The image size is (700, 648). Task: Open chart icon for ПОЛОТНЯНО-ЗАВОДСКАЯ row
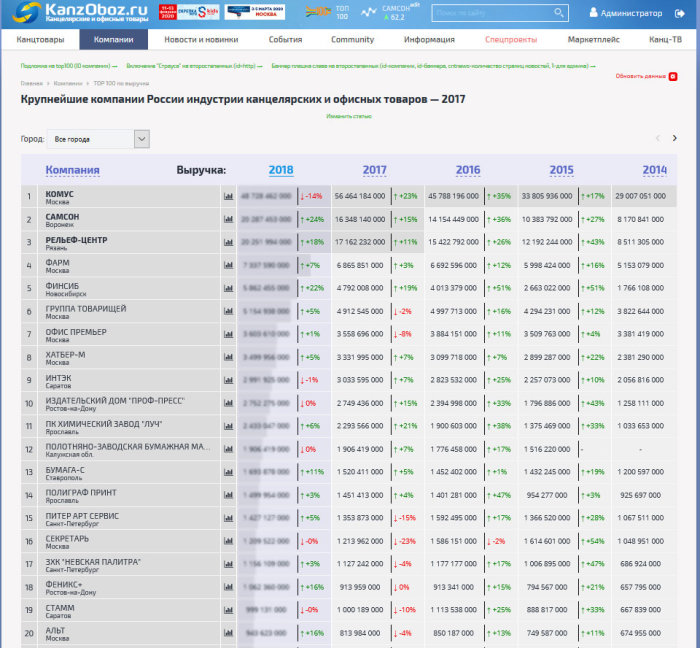pos(228,449)
